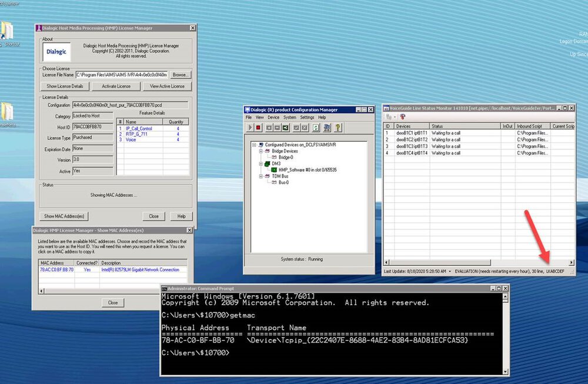Collapse the Configured Devices root node

pos(253,145)
